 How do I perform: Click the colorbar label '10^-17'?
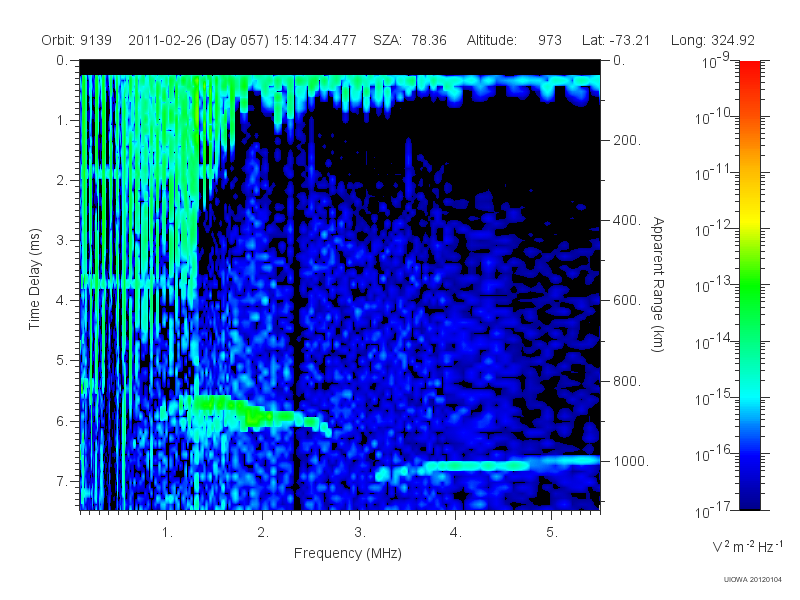coord(713,510)
